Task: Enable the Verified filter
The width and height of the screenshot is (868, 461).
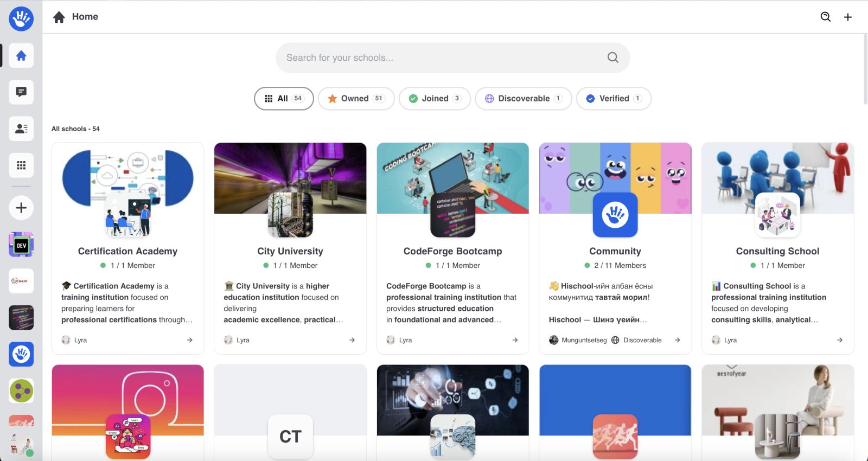Action: tap(613, 99)
